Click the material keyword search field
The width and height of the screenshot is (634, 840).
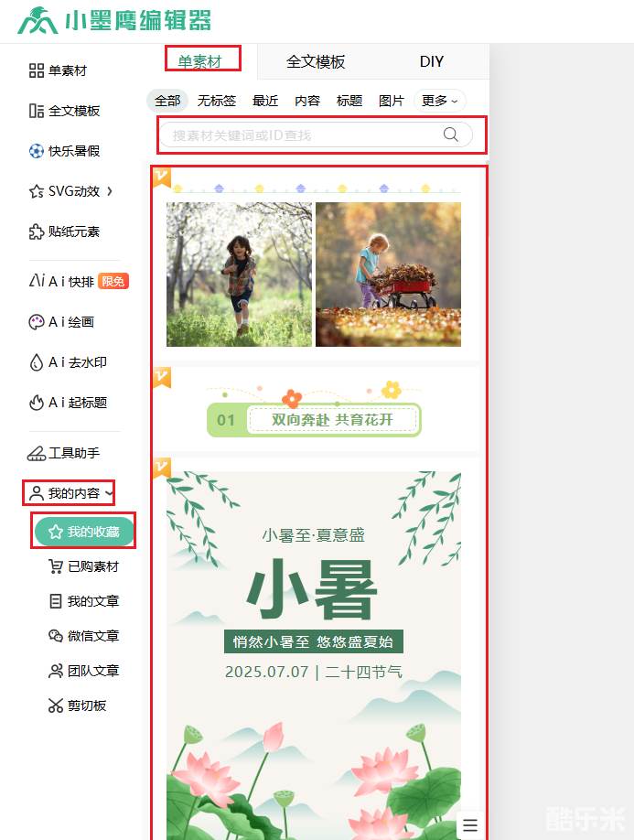tap(316, 135)
